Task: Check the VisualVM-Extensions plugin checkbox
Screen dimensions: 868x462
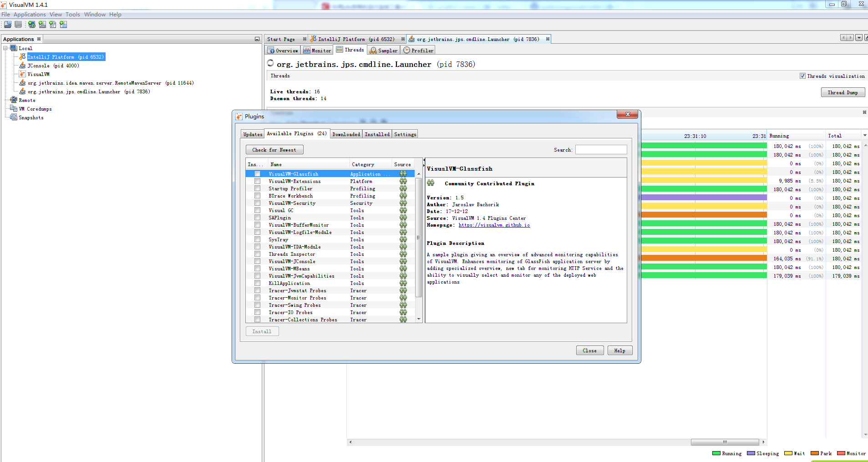Action: coord(258,181)
